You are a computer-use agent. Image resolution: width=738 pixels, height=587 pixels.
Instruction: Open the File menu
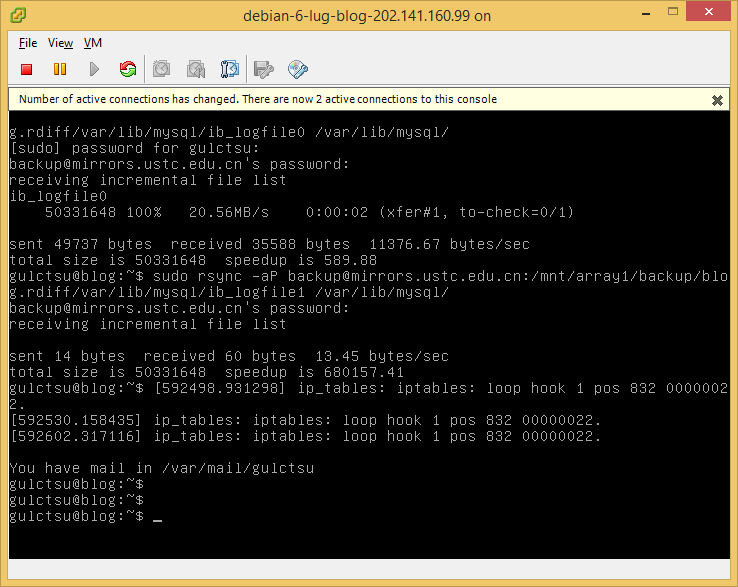28,43
